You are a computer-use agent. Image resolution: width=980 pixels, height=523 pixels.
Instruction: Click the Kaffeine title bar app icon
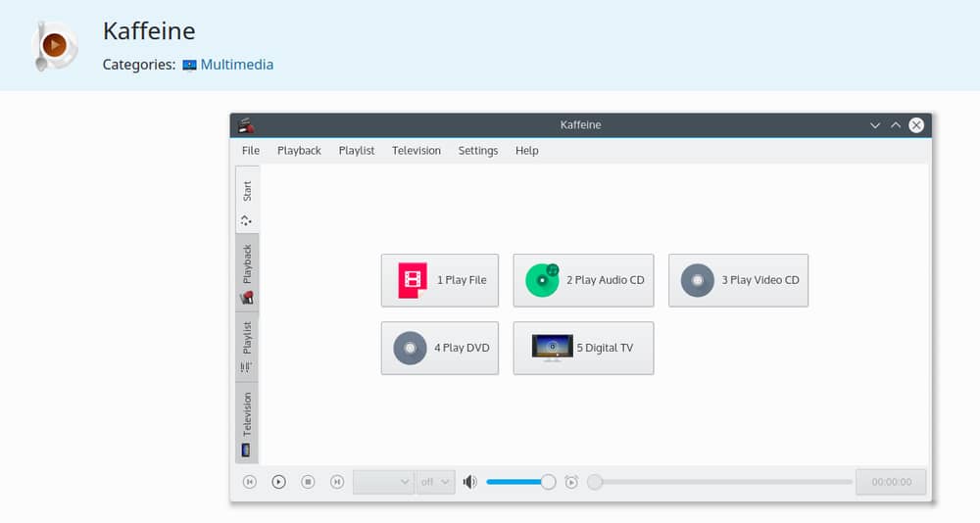(x=246, y=125)
